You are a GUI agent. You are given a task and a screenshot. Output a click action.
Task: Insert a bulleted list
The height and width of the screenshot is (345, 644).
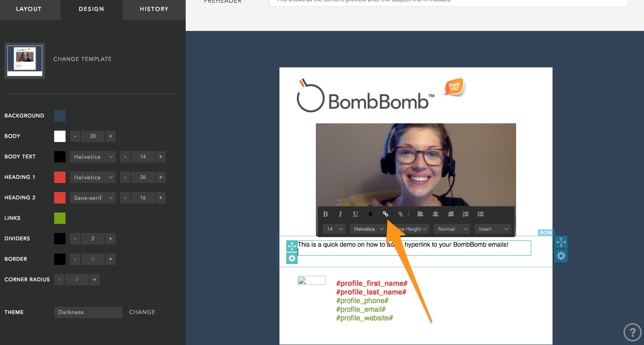pyautogui.click(x=481, y=214)
